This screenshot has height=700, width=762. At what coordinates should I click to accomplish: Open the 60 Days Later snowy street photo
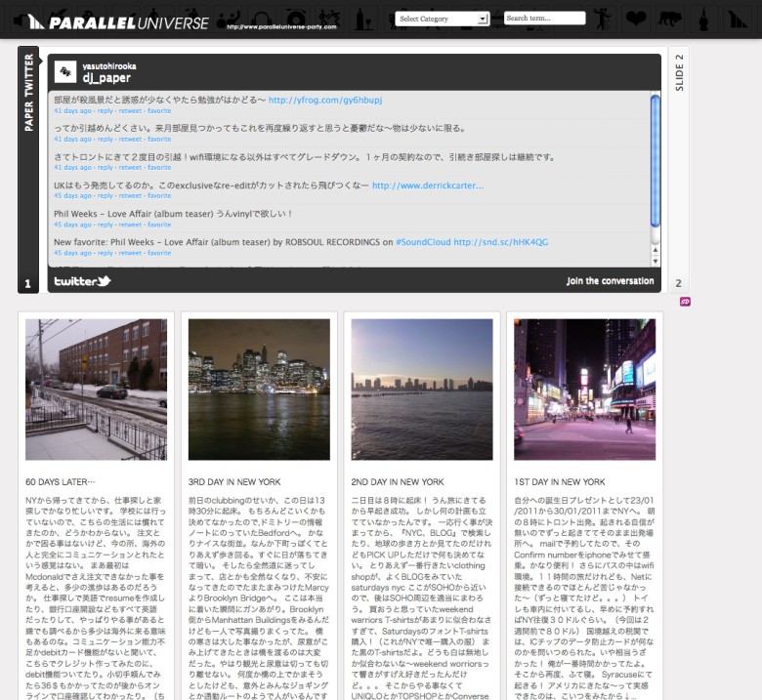pos(96,390)
